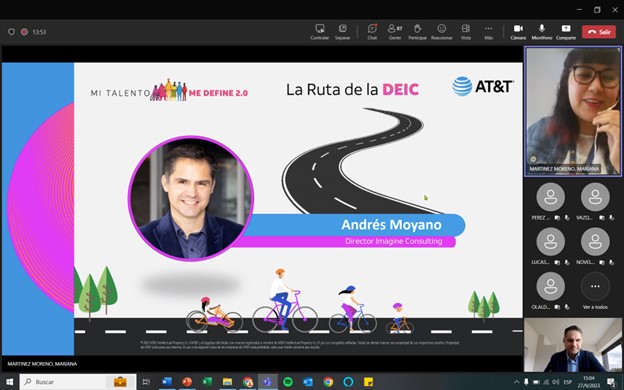Select the PEREZ participant avatar
This screenshot has width=624, height=390.
point(550,197)
